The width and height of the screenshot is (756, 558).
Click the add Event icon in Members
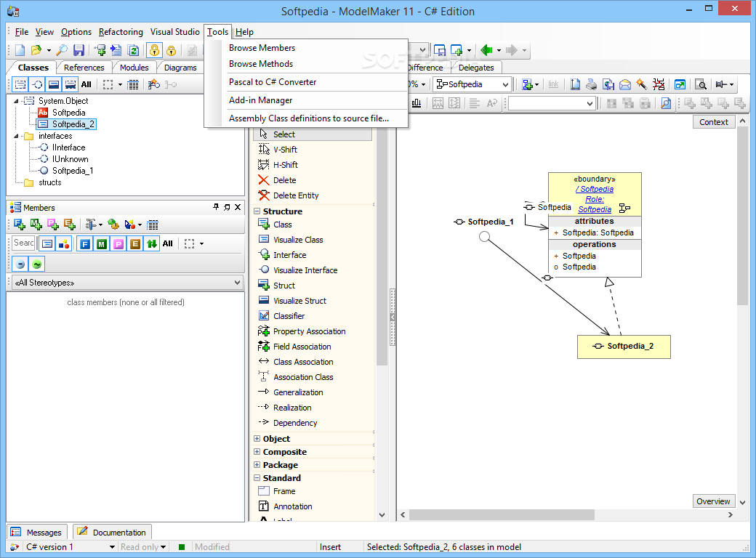[70, 225]
